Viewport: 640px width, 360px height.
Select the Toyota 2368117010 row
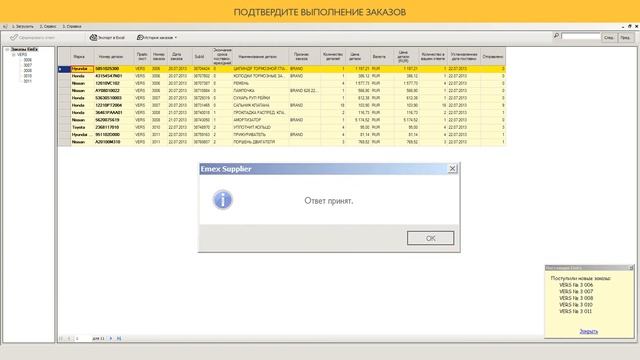coord(282,127)
